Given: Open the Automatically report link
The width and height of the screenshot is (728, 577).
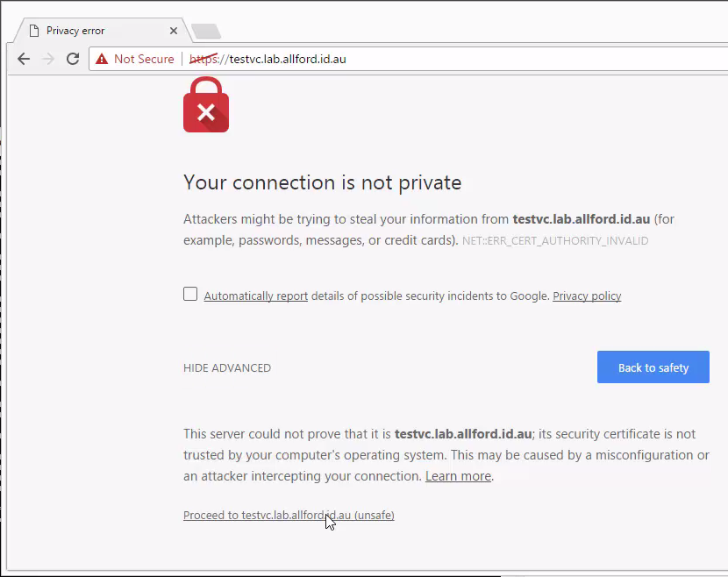Looking at the screenshot, I should coord(256,296).
